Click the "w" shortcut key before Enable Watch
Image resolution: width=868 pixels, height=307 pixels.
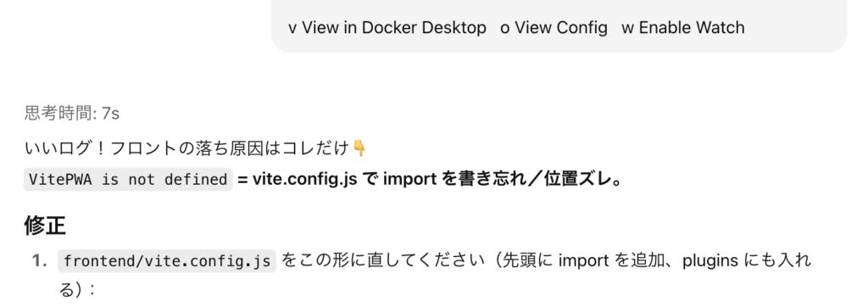(628, 28)
